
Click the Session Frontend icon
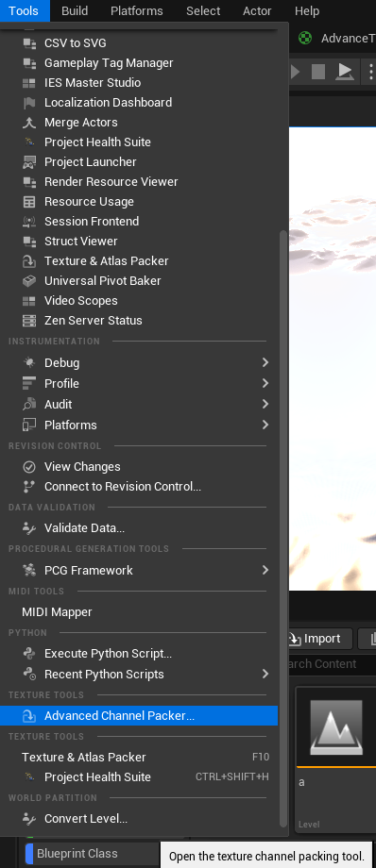point(29,222)
